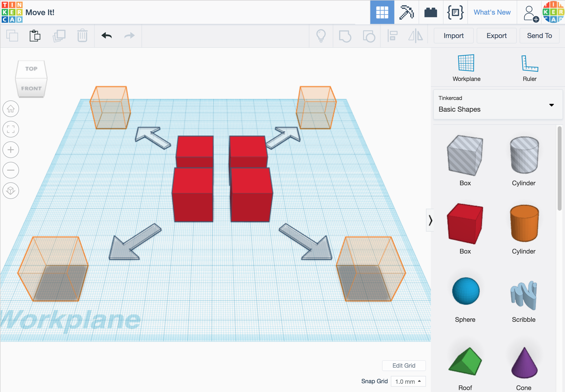Image resolution: width=565 pixels, height=392 pixels.
Task: Select the back-right orange transparent target box
Action: pos(316,107)
